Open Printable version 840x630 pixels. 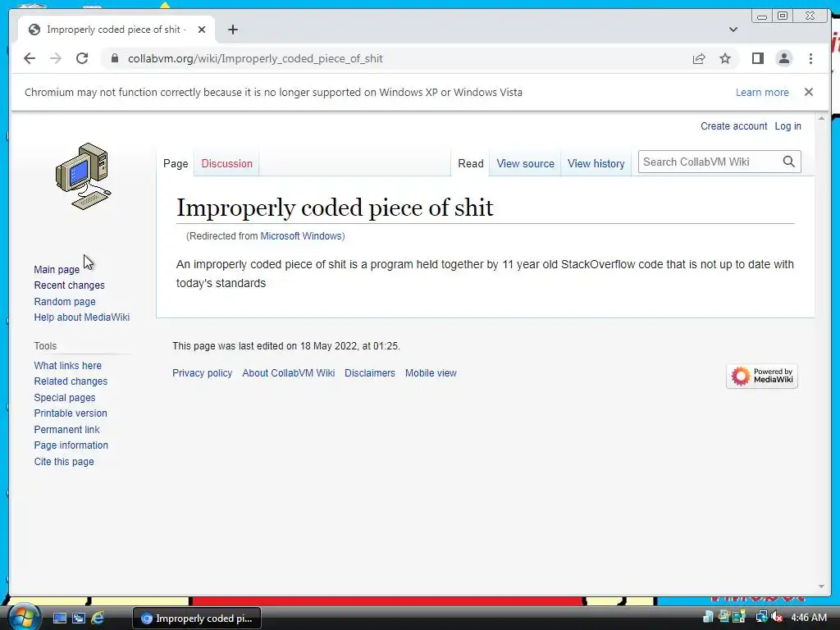point(71,413)
